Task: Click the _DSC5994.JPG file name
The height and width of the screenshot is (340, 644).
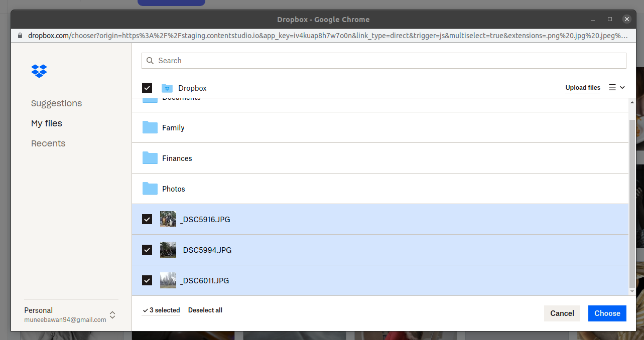Action: [x=206, y=250]
